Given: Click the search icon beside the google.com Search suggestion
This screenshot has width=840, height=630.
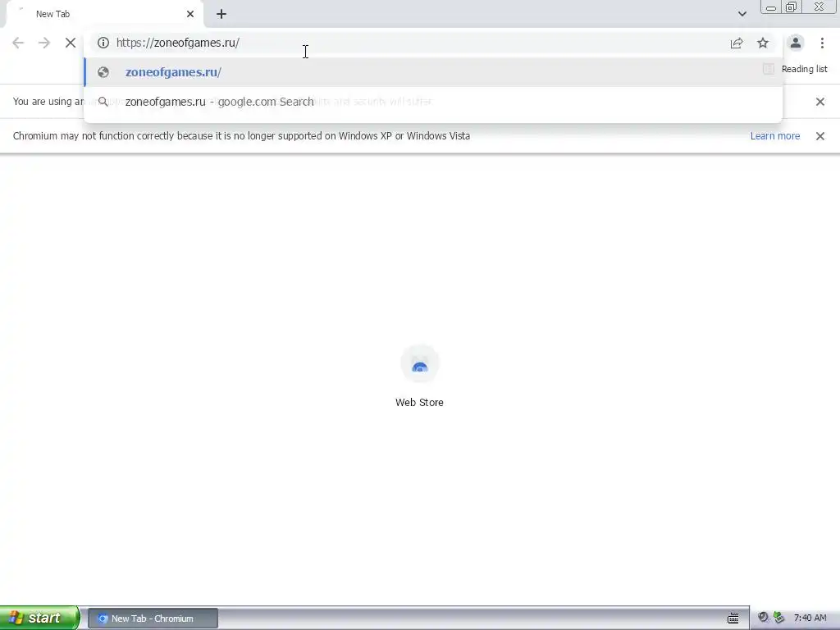Looking at the screenshot, I should (x=103, y=102).
